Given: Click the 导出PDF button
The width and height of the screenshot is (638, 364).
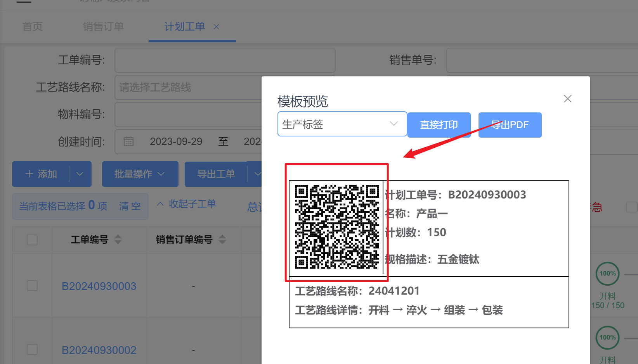Looking at the screenshot, I should point(510,125).
